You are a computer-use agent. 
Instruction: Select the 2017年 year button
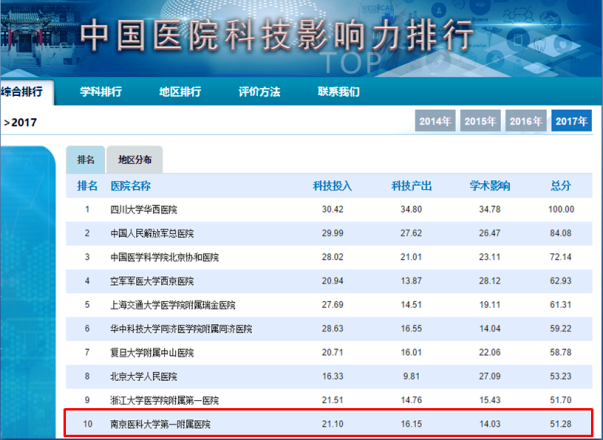[x=571, y=121]
